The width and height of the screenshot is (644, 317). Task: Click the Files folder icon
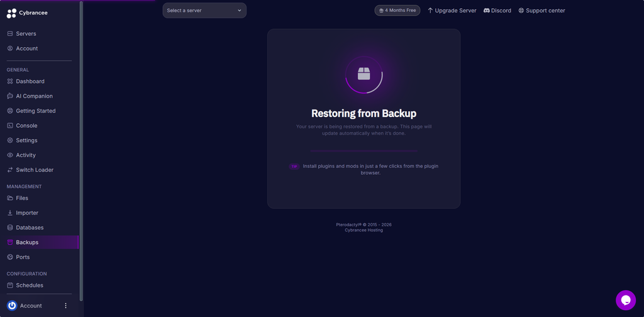click(10, 198)
